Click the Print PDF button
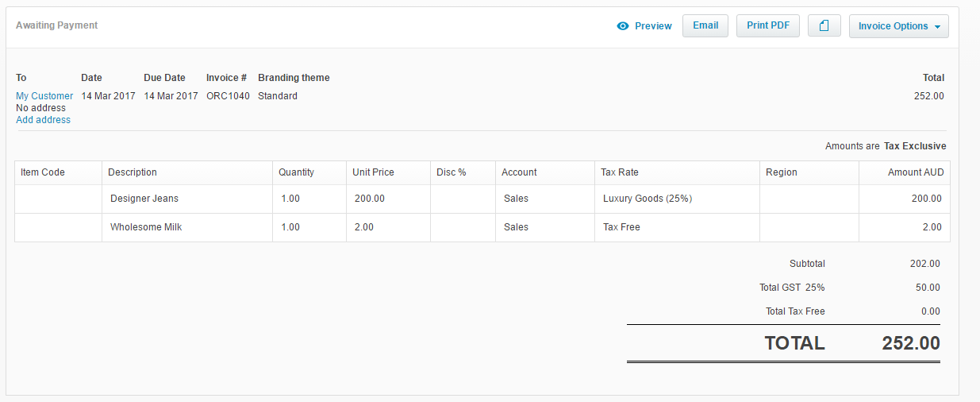Viewport: 980px width, 402px height. coord(768,25)
